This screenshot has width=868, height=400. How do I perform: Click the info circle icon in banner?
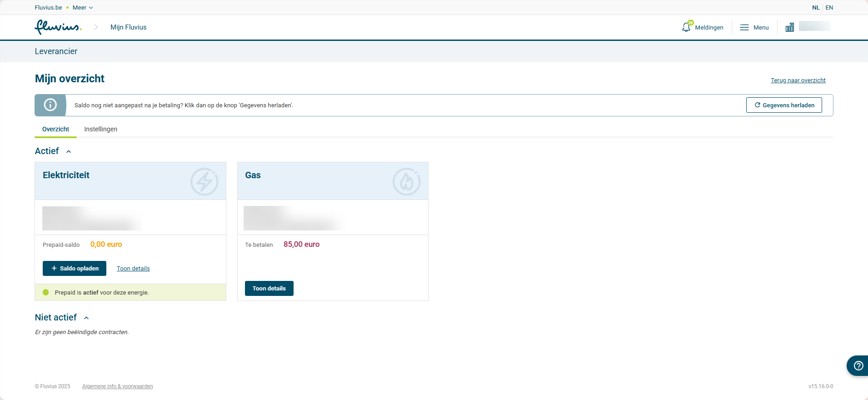click(x=50, y=105)
